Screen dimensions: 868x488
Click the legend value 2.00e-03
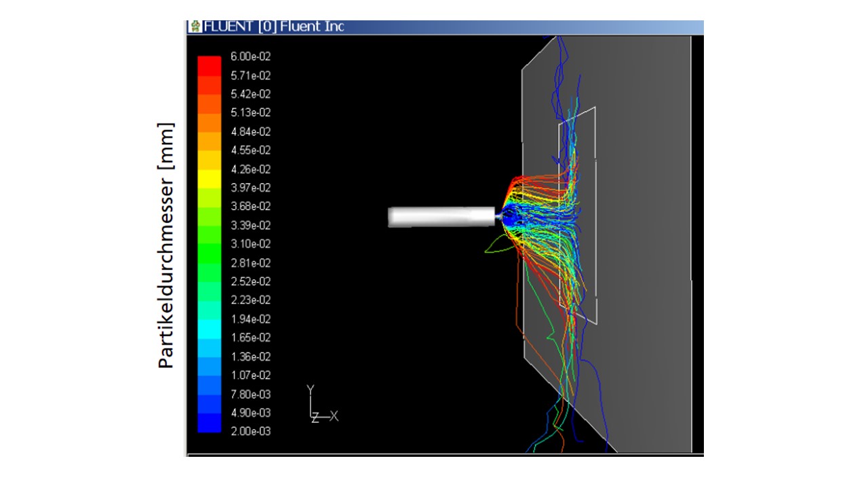pyautogui.click(x=250, y=431)
